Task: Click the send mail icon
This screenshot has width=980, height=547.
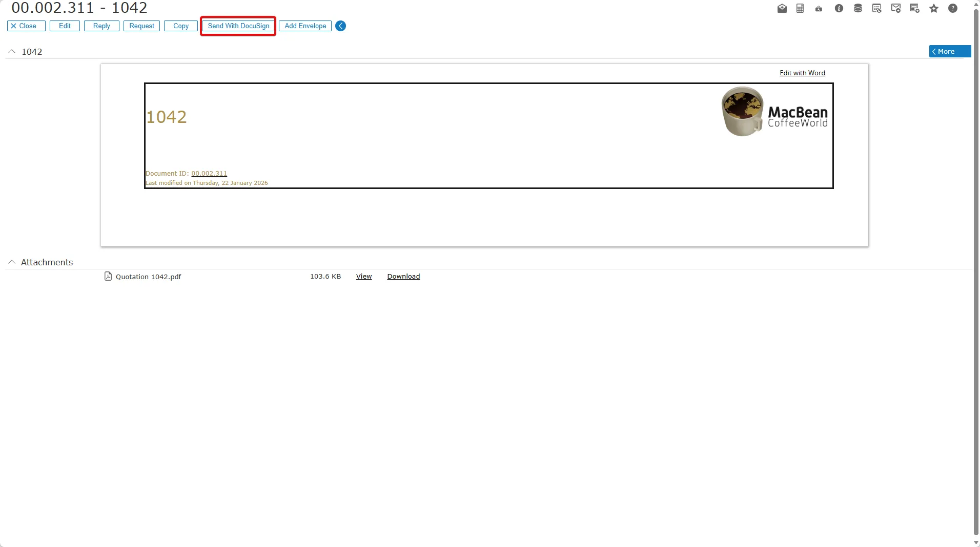Action: 895,8
